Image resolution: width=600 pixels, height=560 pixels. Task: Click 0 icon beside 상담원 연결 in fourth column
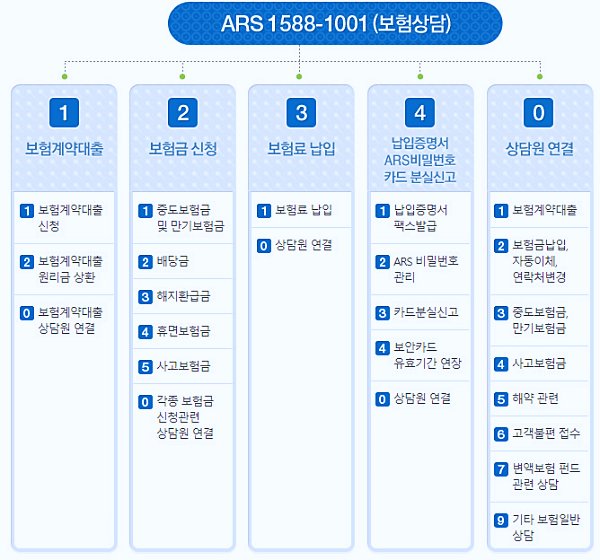click(382, 399)
